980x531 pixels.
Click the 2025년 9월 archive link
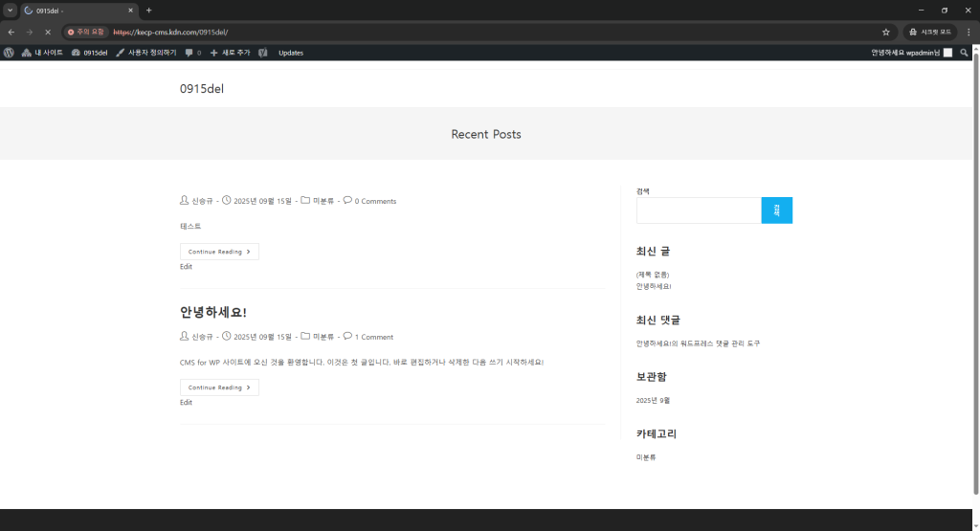click(653, 400)
